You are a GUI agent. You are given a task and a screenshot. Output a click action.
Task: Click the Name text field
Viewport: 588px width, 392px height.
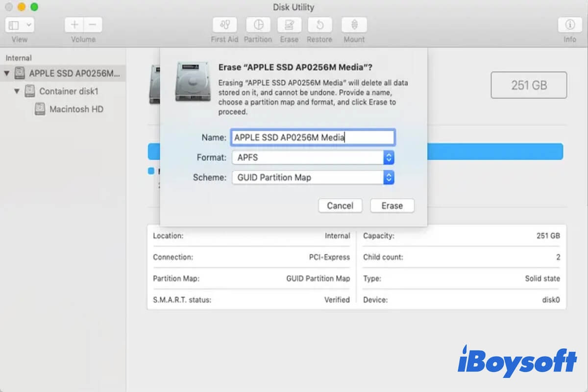pos(313,138)
